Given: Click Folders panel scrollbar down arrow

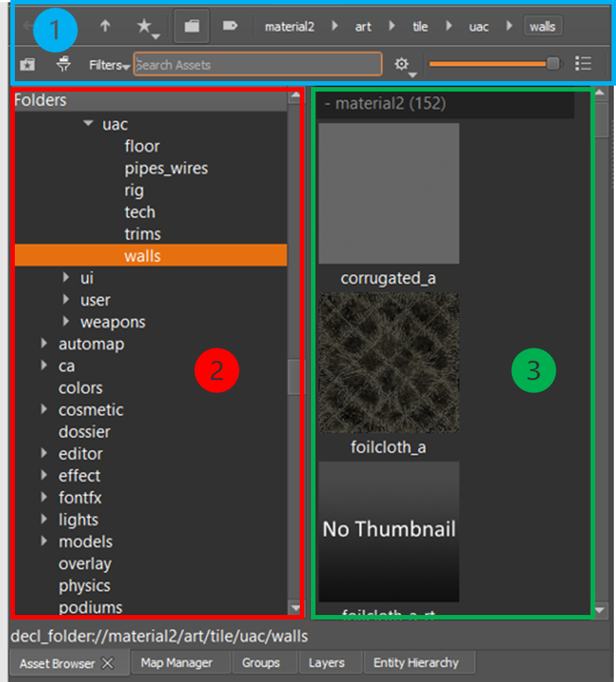Looking at the screenshot, I should (295, 608).
